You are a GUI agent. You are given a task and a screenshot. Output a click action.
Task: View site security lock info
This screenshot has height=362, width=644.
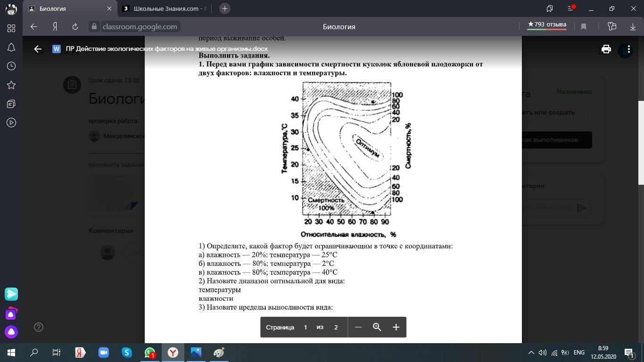point(94,27)
